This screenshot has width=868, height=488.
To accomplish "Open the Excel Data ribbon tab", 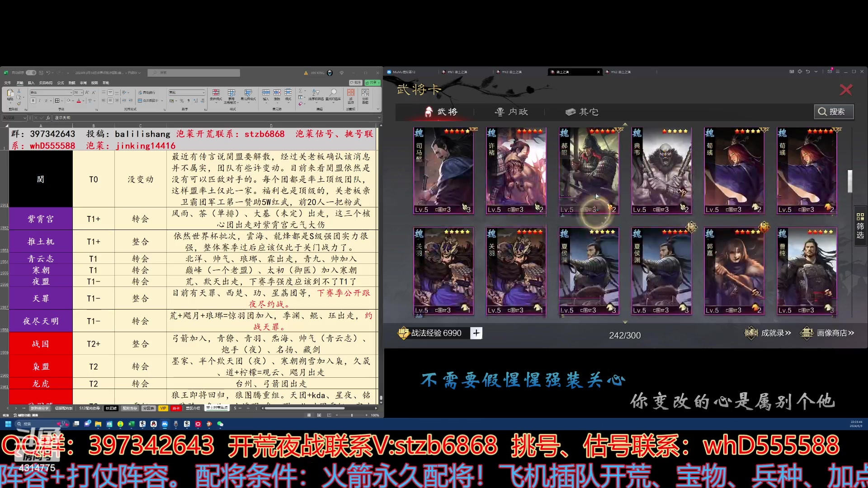I will 72,83.
